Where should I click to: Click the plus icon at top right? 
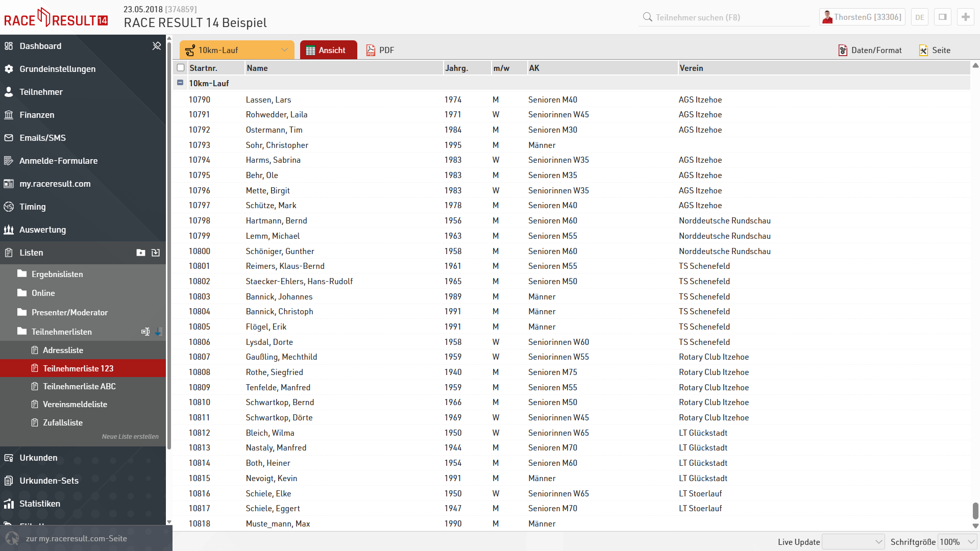965,17
